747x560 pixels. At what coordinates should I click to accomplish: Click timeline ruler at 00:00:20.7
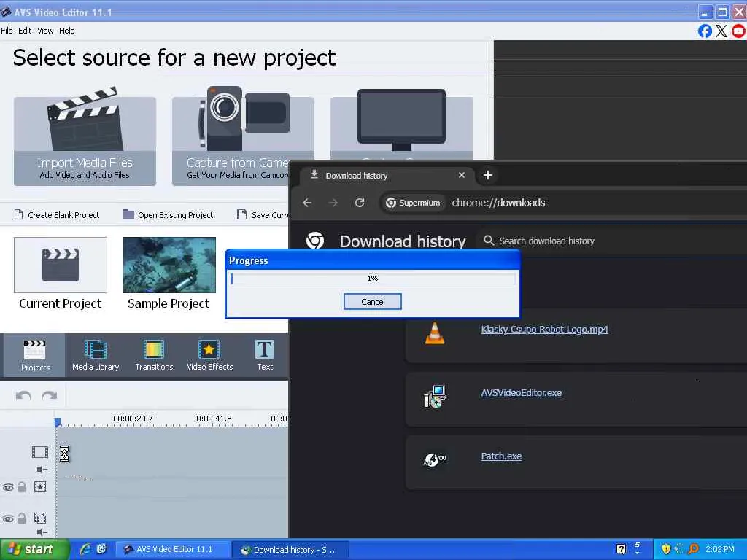133,419
